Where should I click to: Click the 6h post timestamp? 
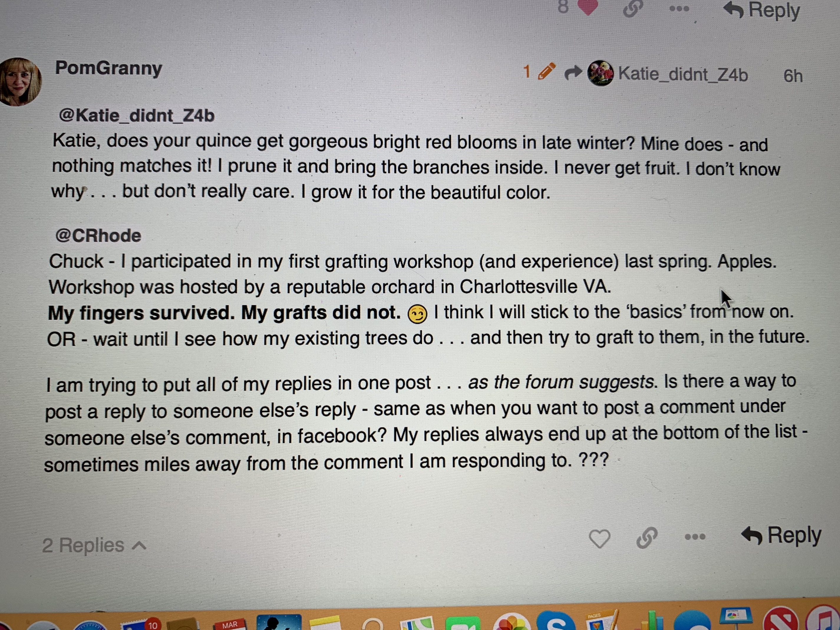click(x=793, y=76)
